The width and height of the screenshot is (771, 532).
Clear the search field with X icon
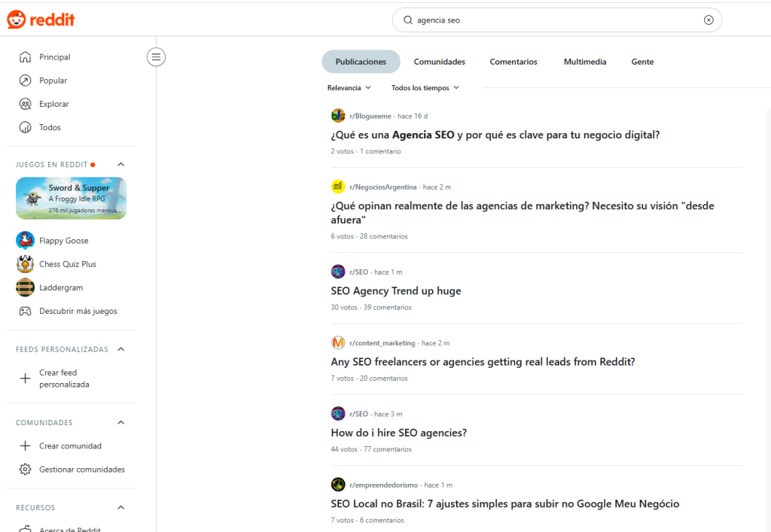pos(708,20)
